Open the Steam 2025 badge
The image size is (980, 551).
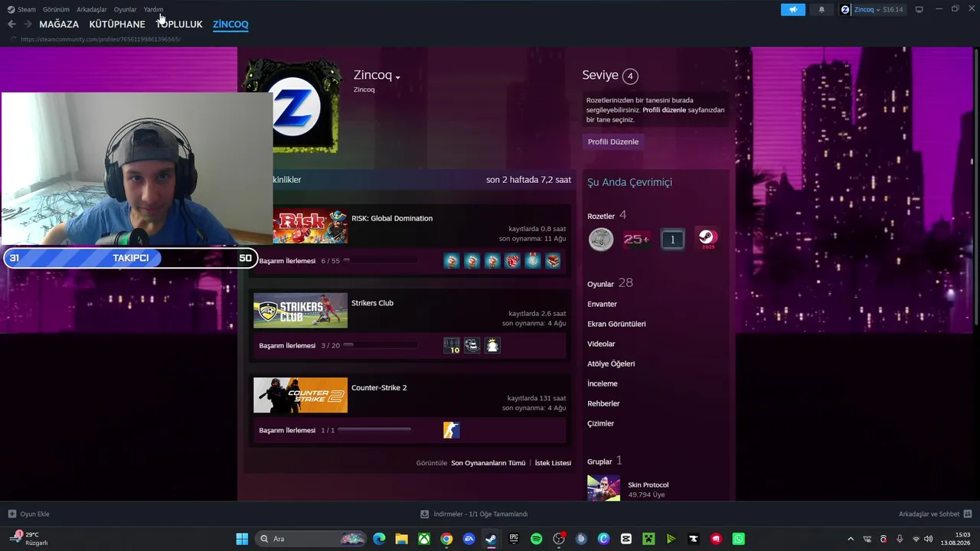pos(707,240)
